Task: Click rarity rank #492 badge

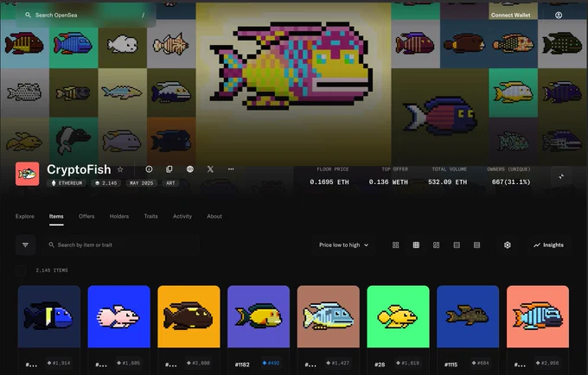Action: tap(271, 363)
